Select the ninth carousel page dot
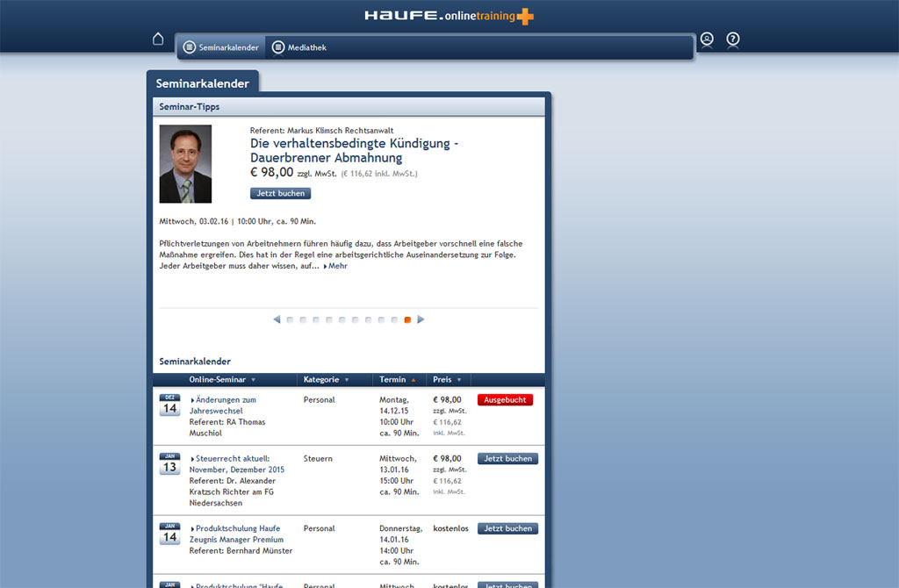This screenshot has height=588, width=899. click(394, 319)
